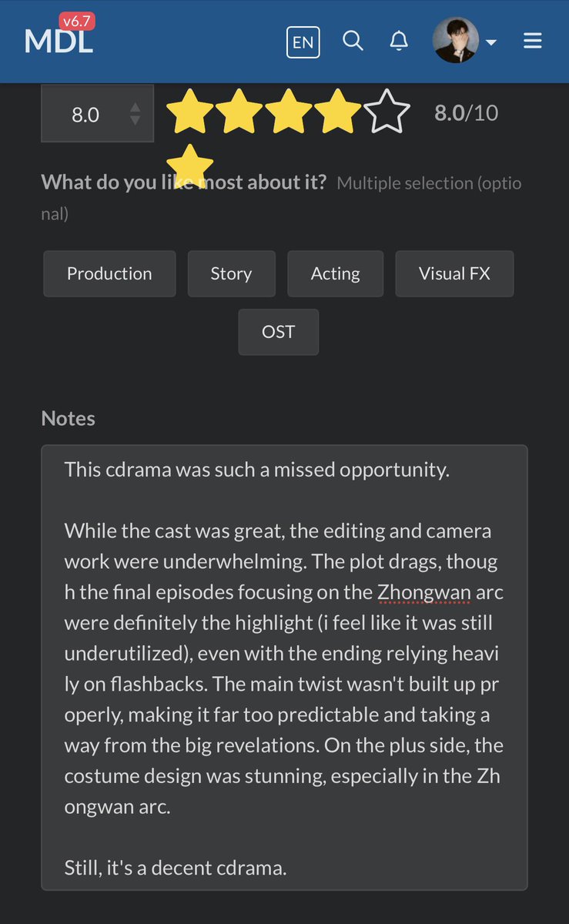This screenshot has width=569, height=924.
Task: Click the user profile avatar
Action: 456,41
